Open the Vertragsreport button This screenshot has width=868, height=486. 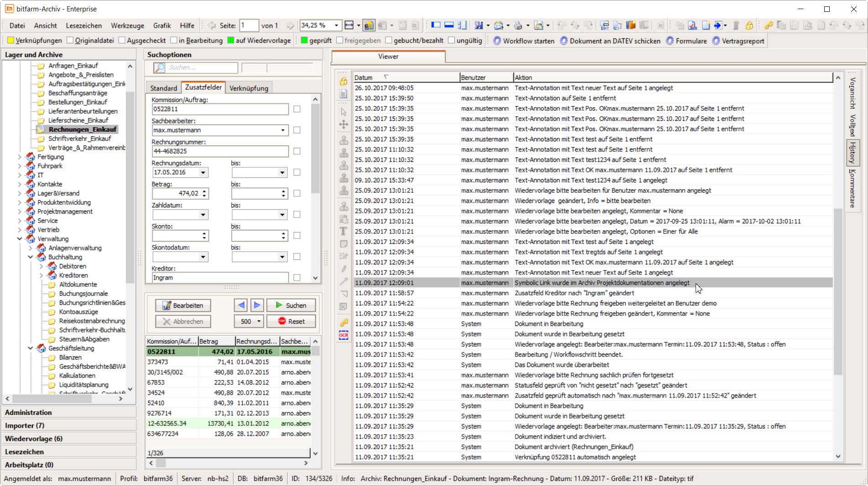(738, 41)
